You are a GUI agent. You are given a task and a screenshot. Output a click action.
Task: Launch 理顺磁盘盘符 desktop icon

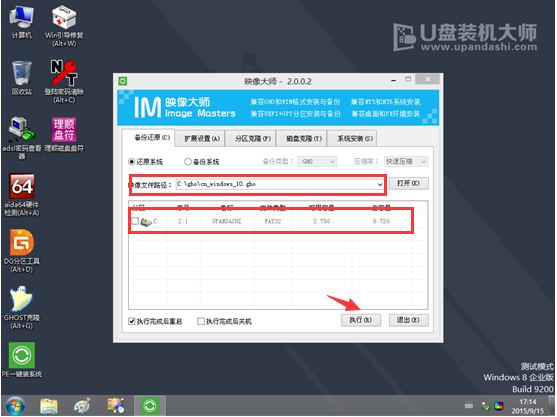tap(64, 134)
